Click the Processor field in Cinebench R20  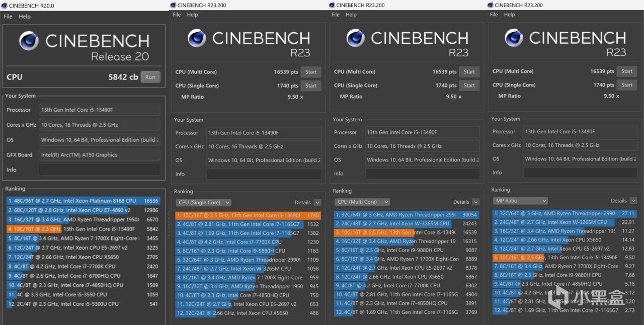[x=99, y=110]
